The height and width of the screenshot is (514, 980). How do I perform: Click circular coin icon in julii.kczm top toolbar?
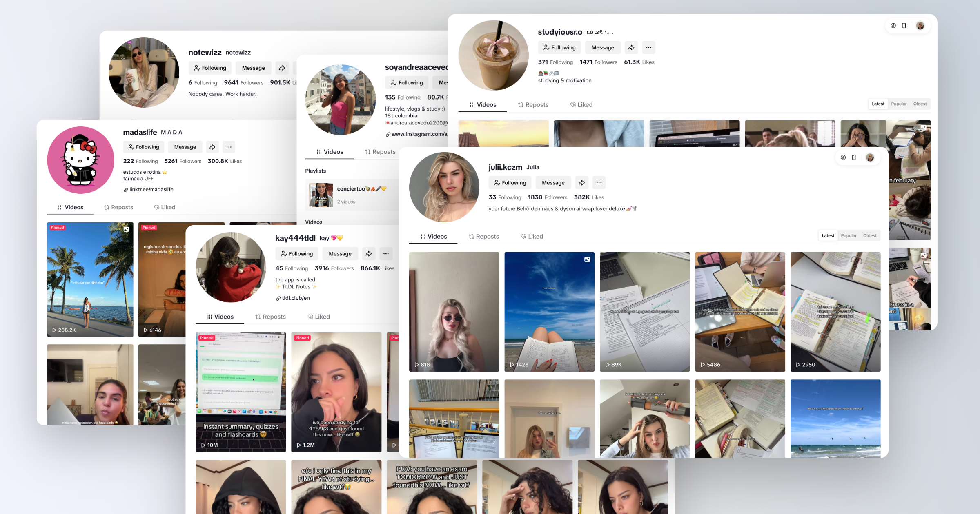(843, 157)
